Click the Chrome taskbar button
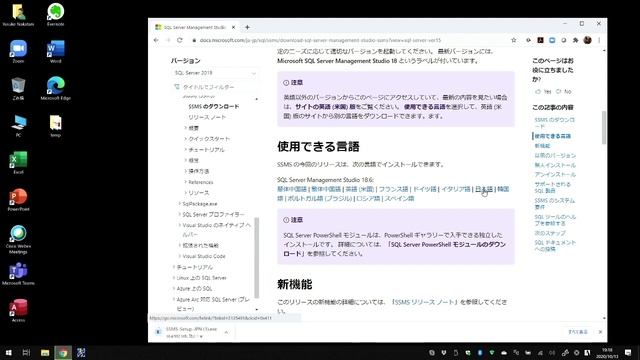Image resolution: width=640 pixels, height=360 pixels. click(x=63, y=353)
